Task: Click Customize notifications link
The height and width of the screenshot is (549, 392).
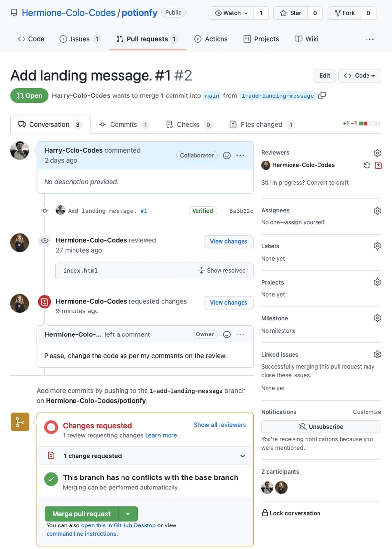Action: (367, 412)
